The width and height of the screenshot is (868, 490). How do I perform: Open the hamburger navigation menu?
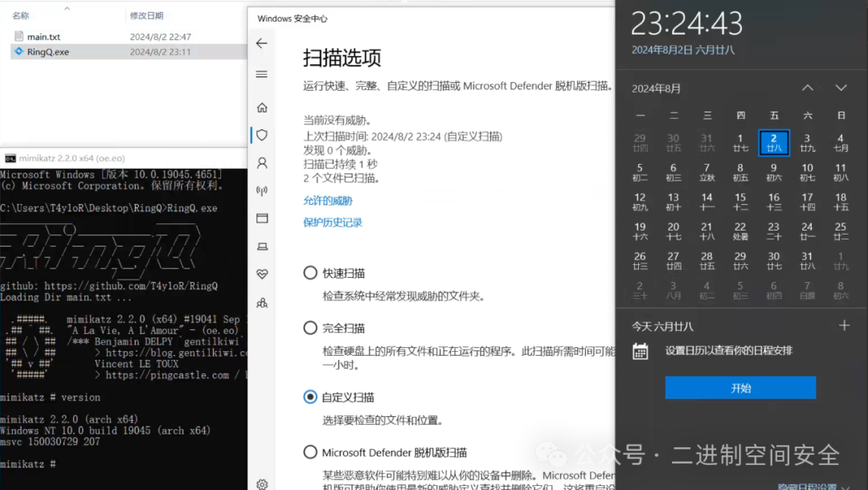pyautogui.click(x=261, y=74)
